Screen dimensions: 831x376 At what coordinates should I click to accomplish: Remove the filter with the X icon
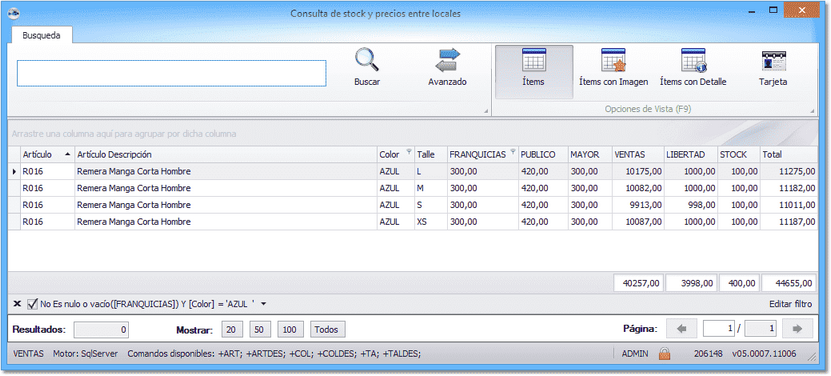[17, 304]
